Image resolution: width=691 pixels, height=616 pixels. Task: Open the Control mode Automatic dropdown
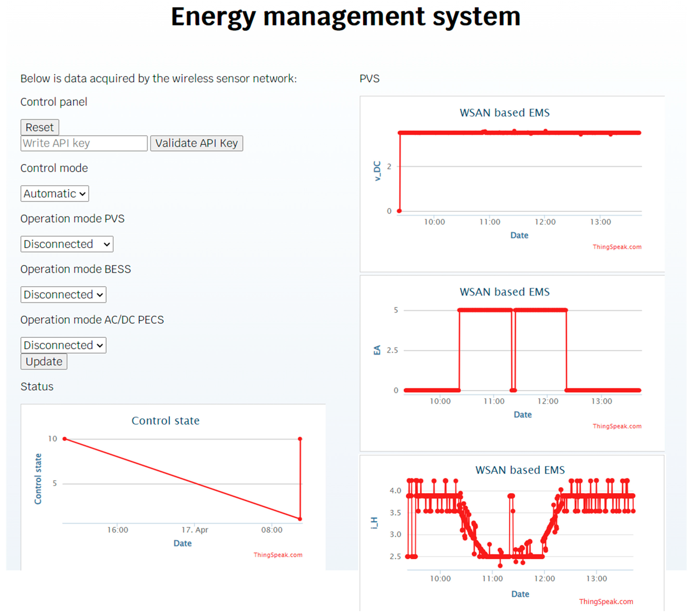pyautogui.click(x=55, y=194)
